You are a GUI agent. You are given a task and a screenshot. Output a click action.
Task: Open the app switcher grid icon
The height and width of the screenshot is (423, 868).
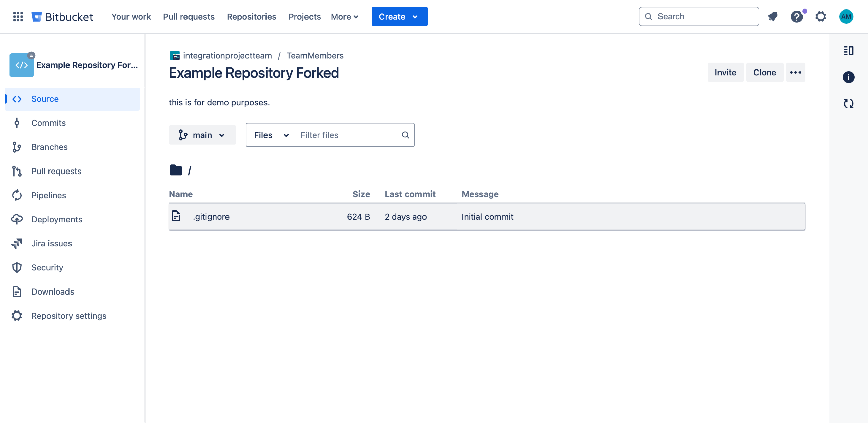18,16
